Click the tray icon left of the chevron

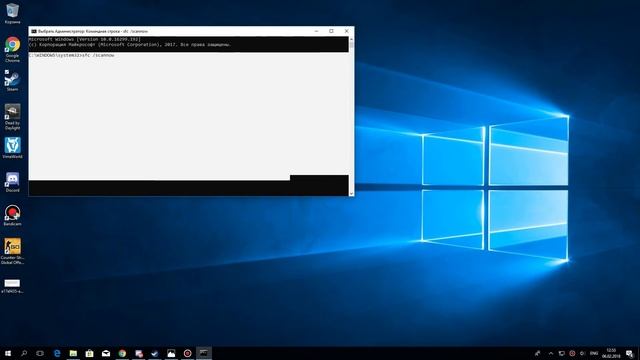tap(538, 353)
